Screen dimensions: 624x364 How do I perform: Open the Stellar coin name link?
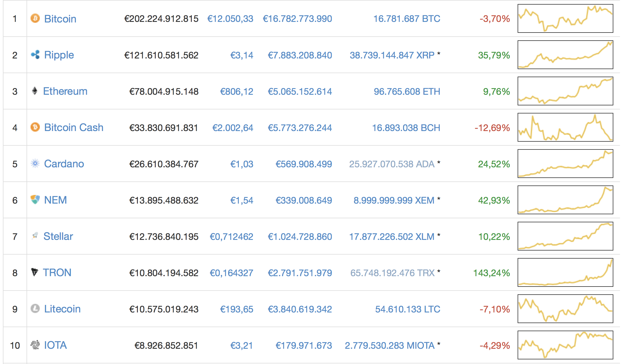pos(58,236)
